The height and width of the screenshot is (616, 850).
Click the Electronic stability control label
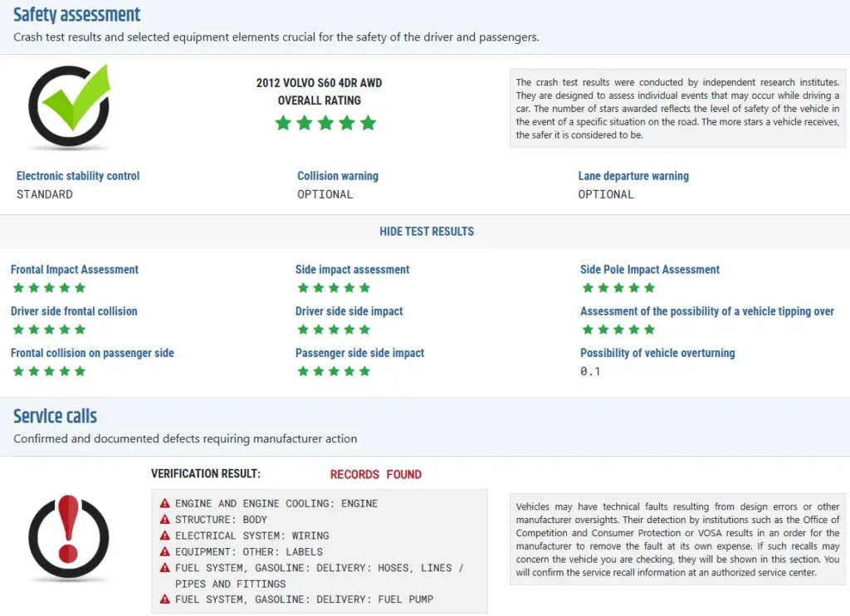coord(78,176)
